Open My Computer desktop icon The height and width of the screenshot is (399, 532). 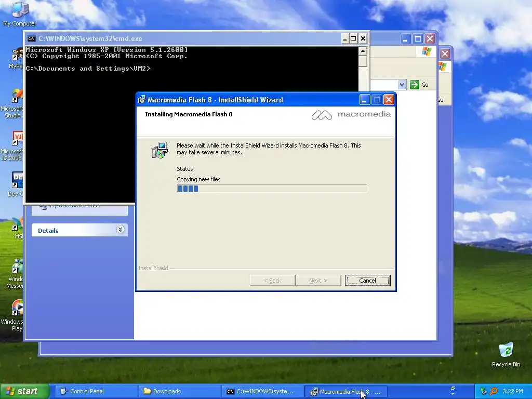tap(20, 14)
